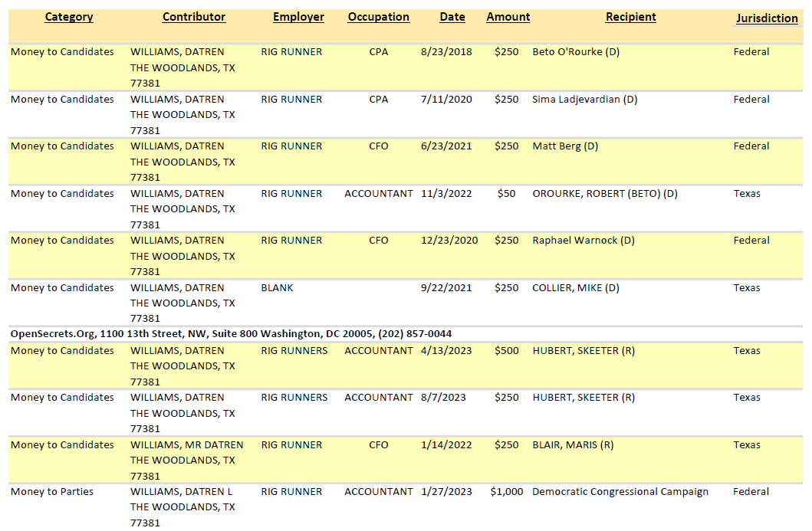The image size is (812, 531).
Task: Click contributor WILLIAMS, MR DATREN
Action: point(187,445)
